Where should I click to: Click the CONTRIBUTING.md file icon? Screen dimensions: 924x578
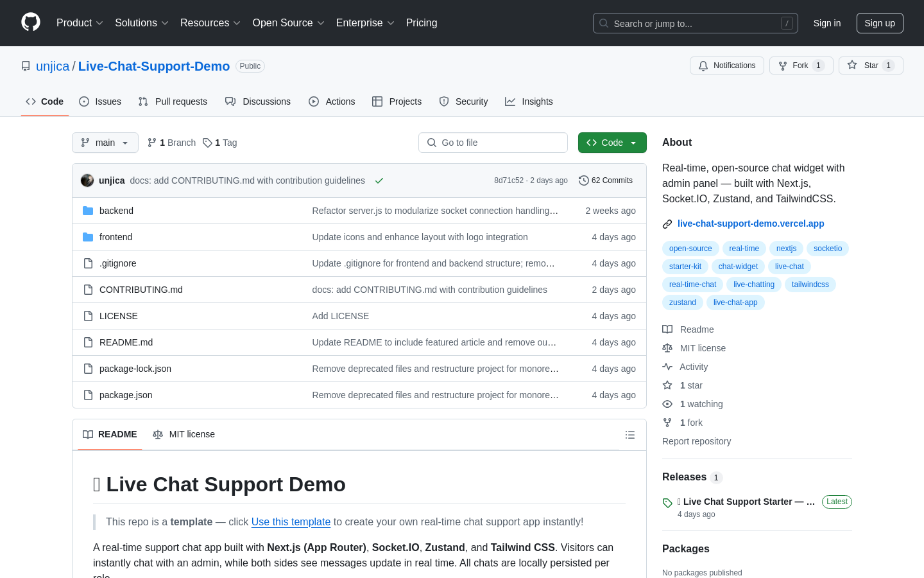pyautogui.click(x=88, y=290)
